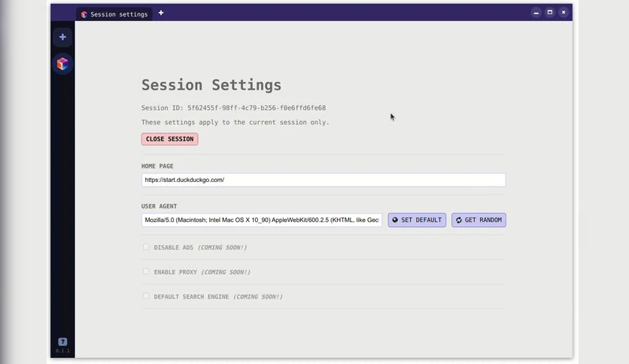Toggle the Disable Ads checkbox
This screenshot has width=629, height=364.
(146, 247)
